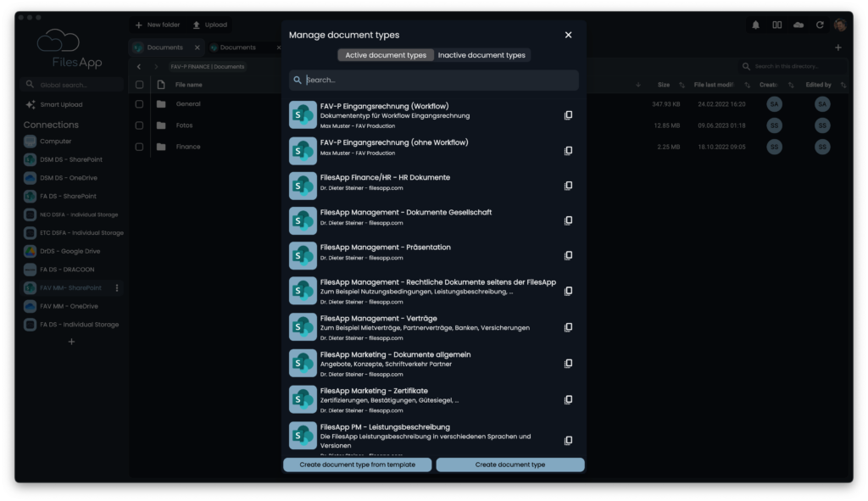Image resolution: width=868 pixels, height=501 pixels.
Task: Click SharePoint icon of FilesApp Marketing - Zertifikate
Action: (303, 399)
